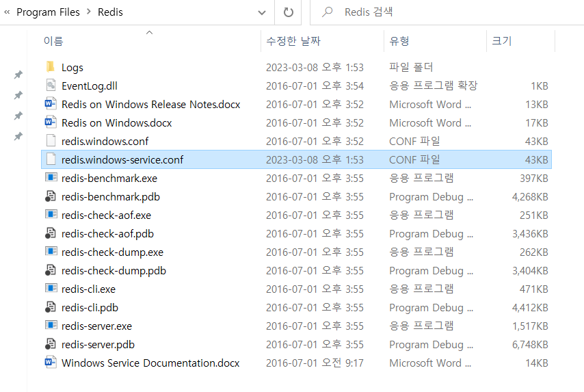Click the first quick access pin icon
The width and height of the screenshot is (584, 392).
[x=18, y=75]
